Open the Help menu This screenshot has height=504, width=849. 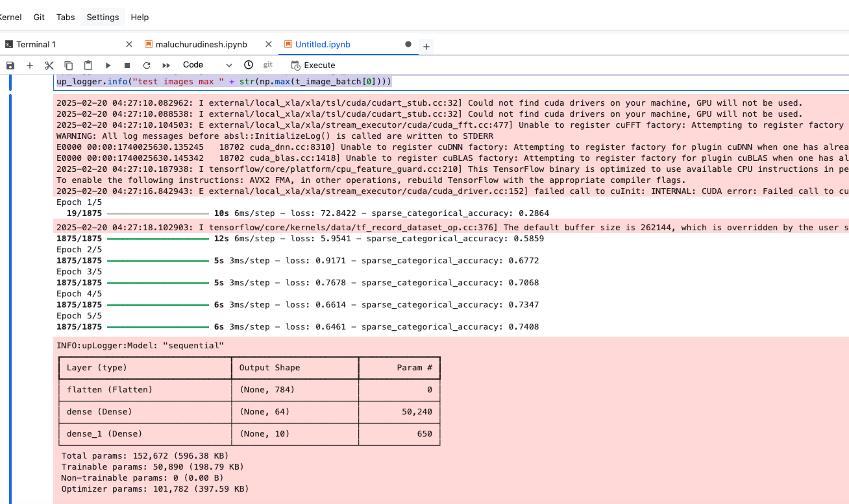pyautogui.click(x=140, y=17)
